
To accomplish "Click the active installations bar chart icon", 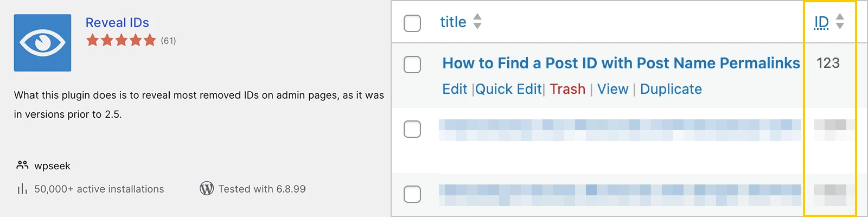I will pyautogui.click(x=22, y=189).
